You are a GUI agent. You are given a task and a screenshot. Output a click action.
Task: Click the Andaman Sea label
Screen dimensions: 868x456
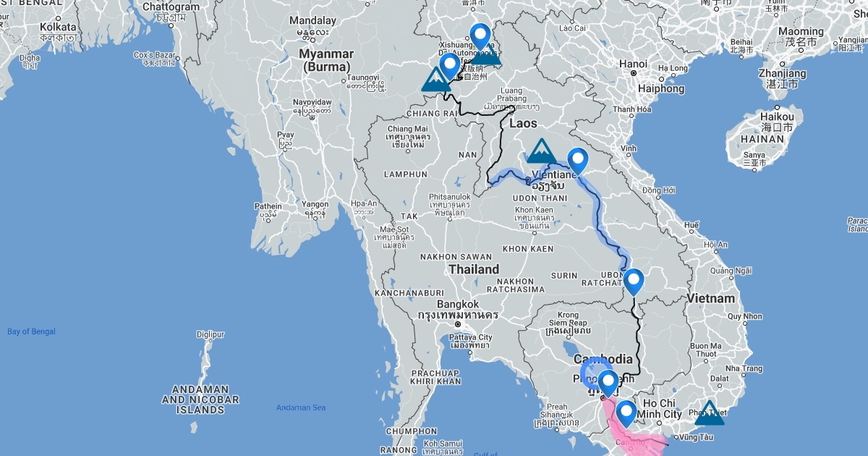(301, 408)
